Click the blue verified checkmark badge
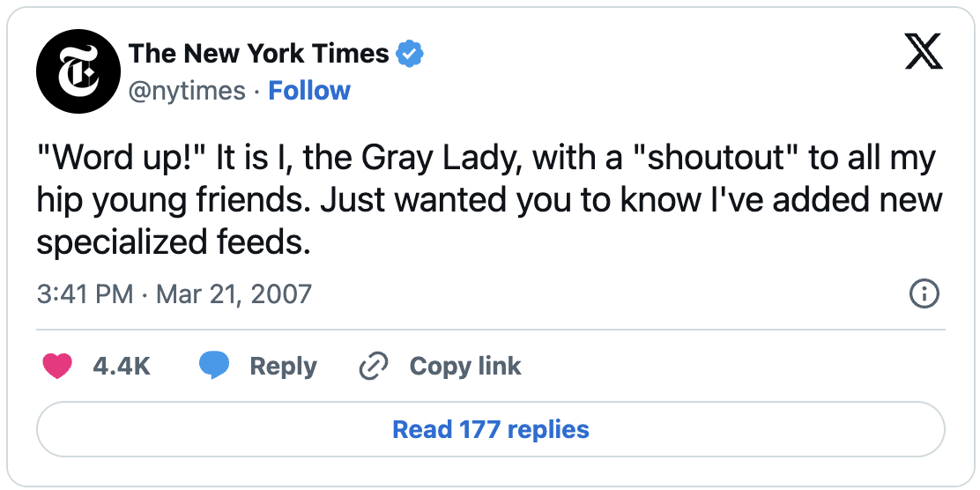Image resolution: width=980 pixels, height=490 pixels. (409, 54)
